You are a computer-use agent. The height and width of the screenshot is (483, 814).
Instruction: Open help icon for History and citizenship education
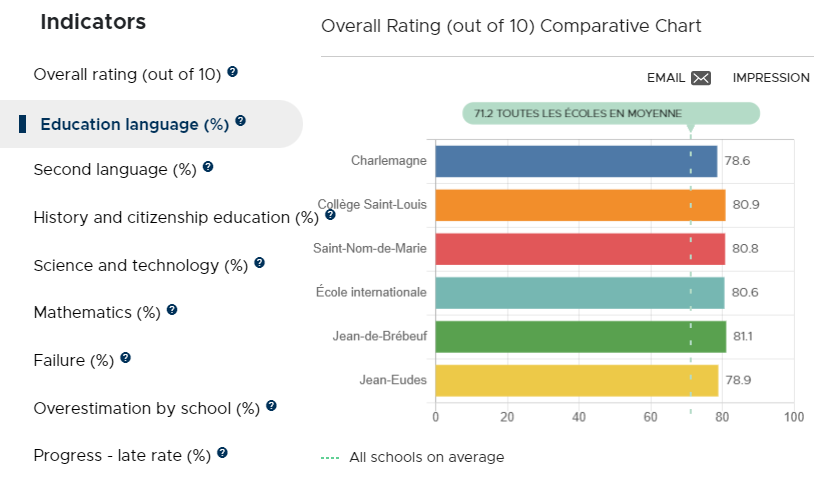(x=330, y=214)
